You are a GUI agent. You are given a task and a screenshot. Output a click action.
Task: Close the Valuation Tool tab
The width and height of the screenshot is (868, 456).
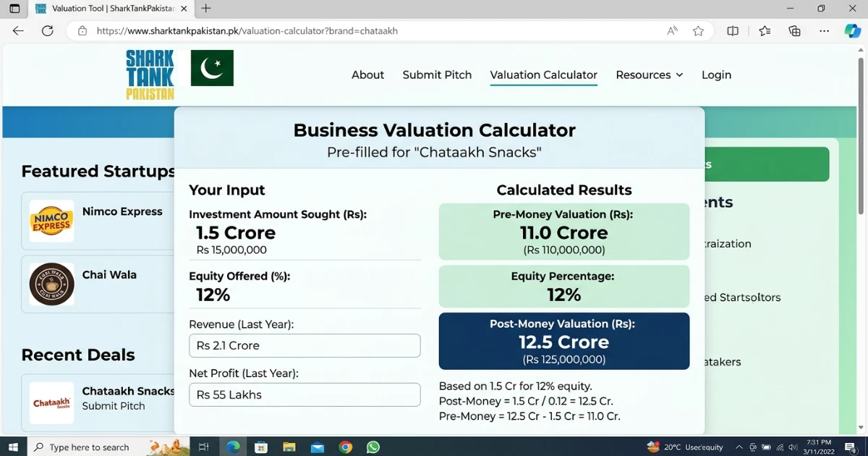[x=185, y=9]
